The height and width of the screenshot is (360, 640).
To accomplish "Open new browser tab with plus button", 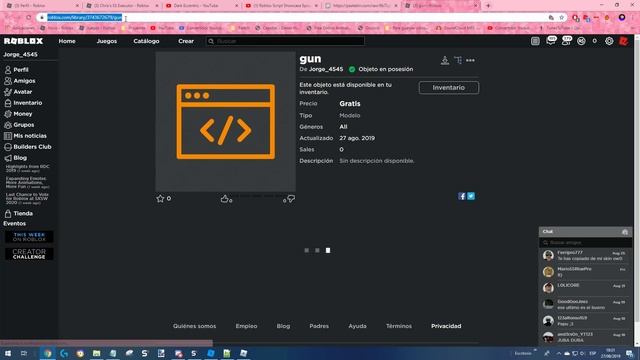I will pos(488,6).
